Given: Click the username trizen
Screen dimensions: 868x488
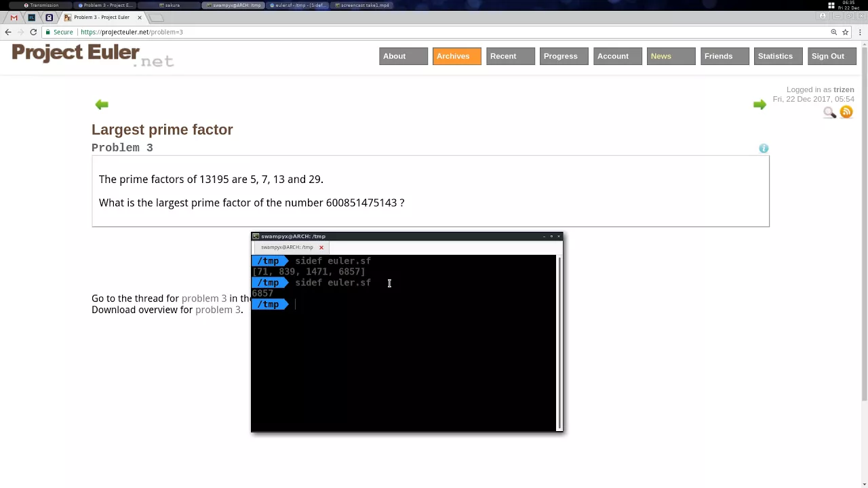Looking at the screenshot, I should click(x=844, y=89).
